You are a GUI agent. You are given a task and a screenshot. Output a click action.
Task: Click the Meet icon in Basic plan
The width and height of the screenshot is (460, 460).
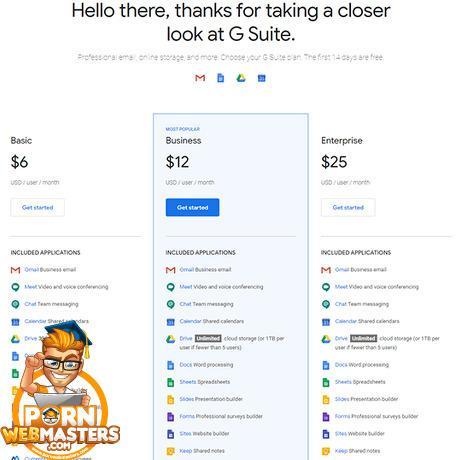pyautogui.click(x=15, y=287)
